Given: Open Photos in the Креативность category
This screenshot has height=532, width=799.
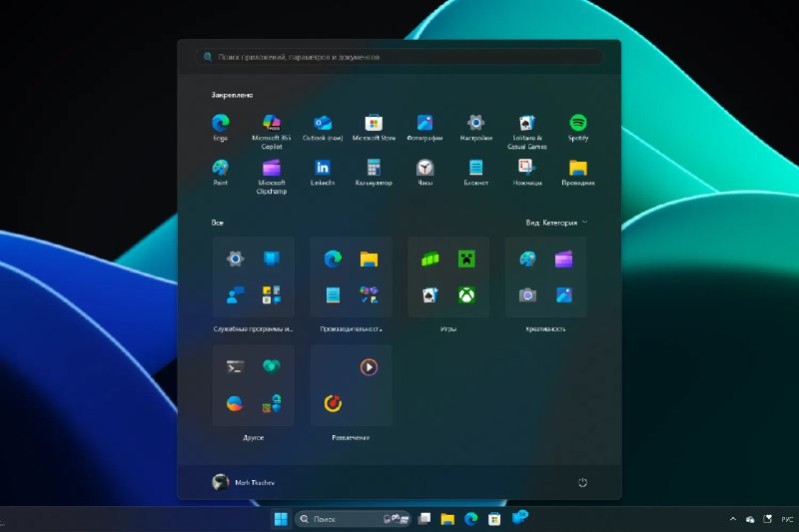Looking at the screenshot, I should (x=563, y=295).
